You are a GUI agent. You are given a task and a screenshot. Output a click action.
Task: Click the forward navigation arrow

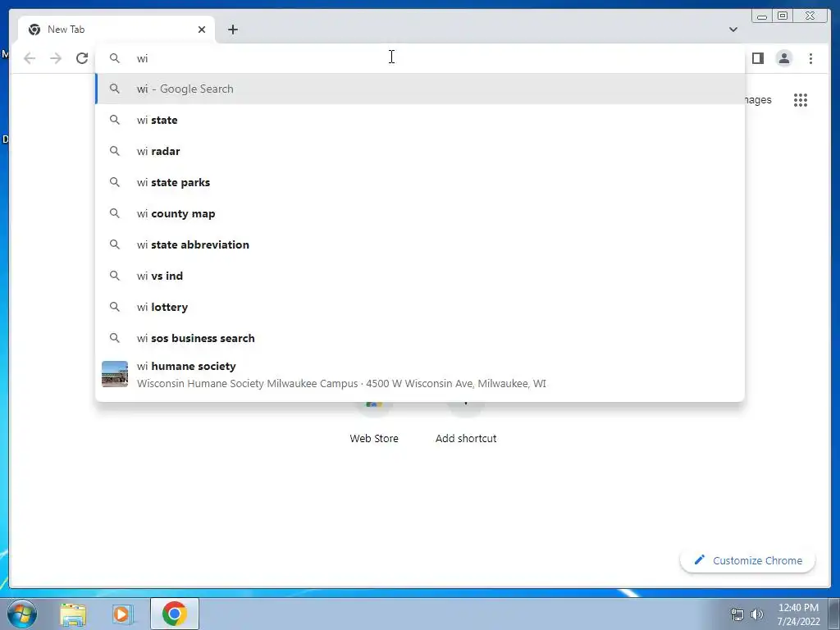click(56, 58)
